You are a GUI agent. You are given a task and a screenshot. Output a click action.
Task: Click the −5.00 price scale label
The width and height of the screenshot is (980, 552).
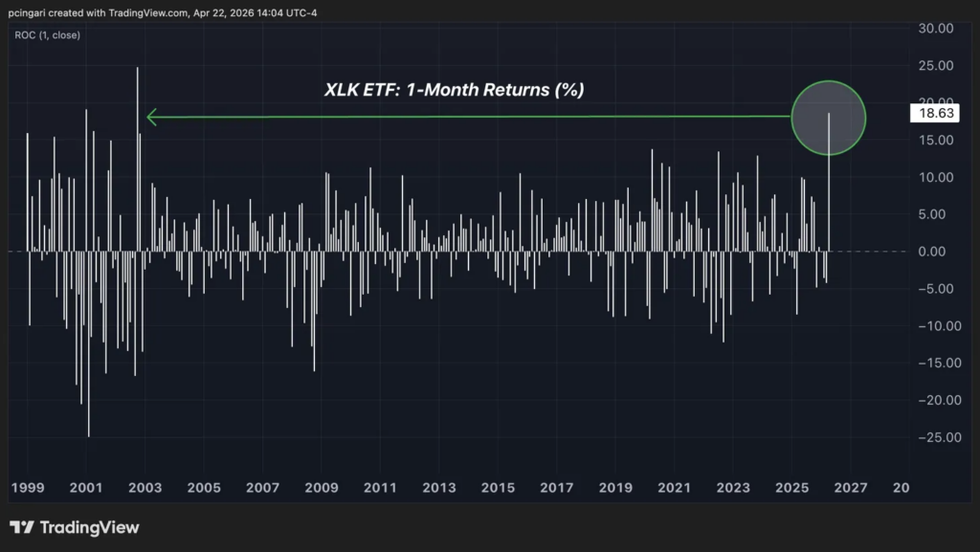(x=936, y=289)
